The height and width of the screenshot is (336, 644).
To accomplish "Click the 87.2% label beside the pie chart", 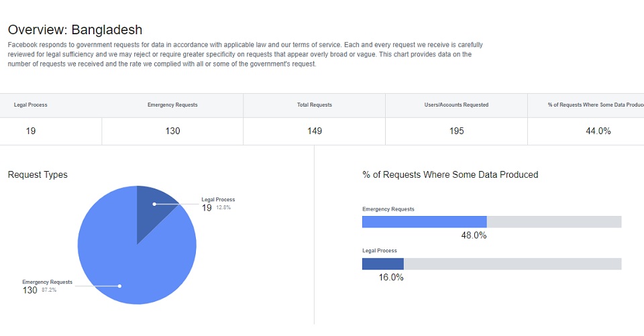I will (49, 290).
